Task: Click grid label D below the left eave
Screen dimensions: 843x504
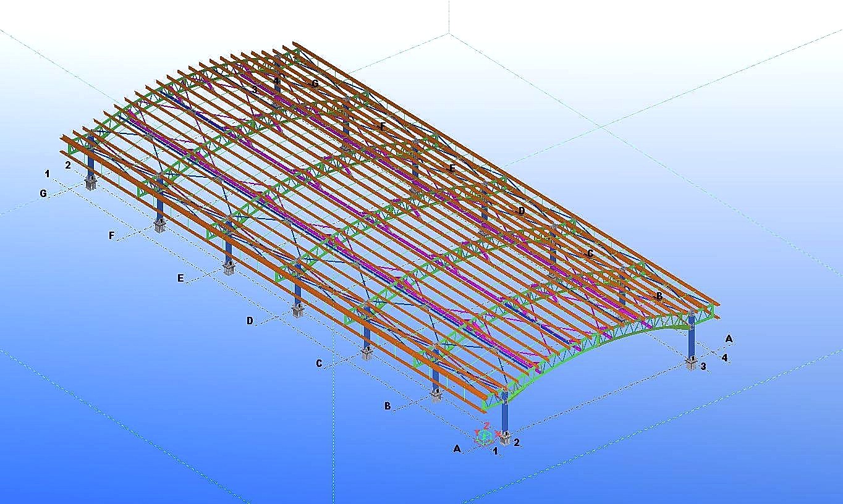Action: point(250,321)
